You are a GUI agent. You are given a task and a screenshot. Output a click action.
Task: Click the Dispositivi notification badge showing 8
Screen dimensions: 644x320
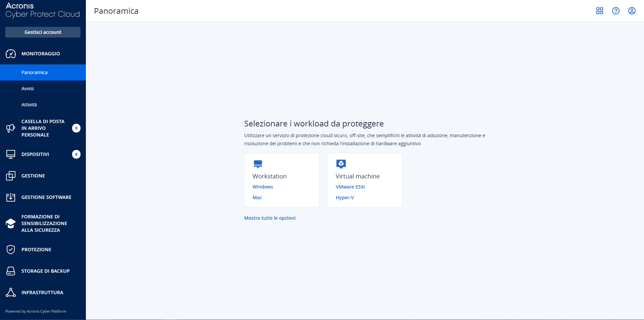76,154
